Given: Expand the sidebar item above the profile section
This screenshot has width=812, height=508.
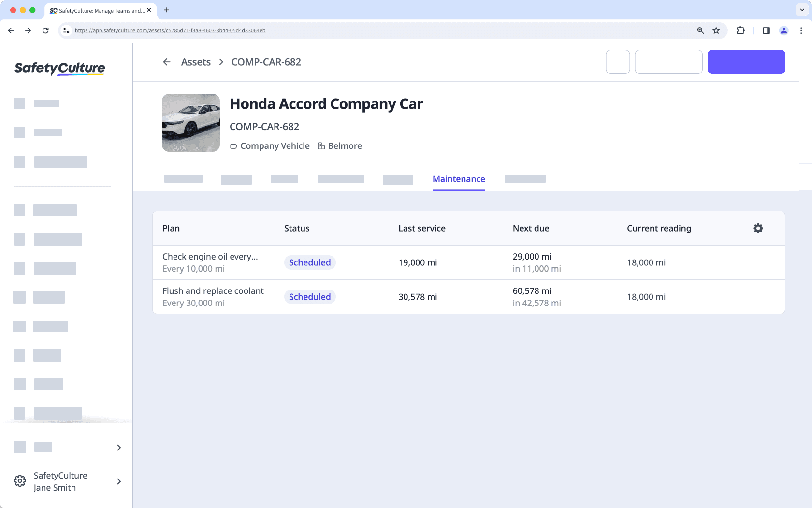Looking at the screenshot, I should [119, 448].
